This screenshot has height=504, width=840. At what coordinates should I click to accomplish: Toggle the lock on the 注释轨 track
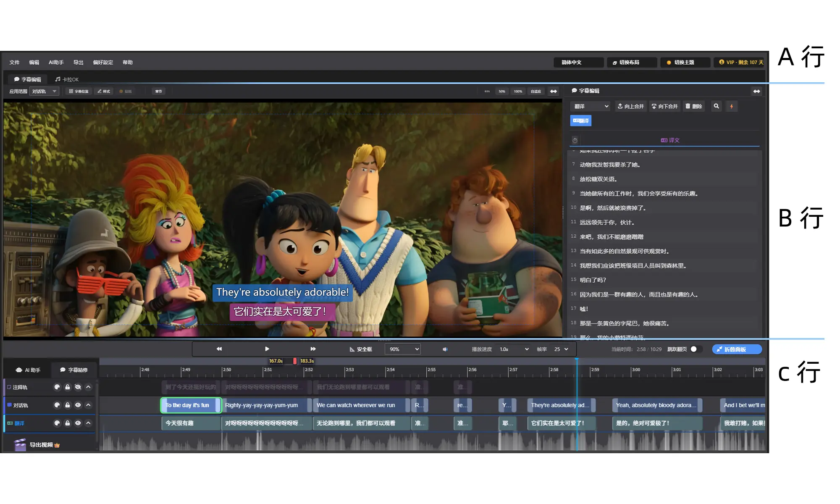click(x=68, y=387)
